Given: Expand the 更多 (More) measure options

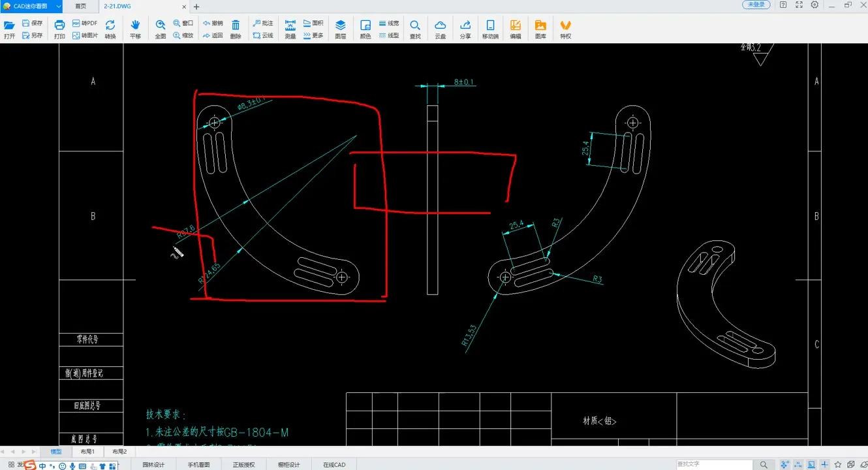Looking at the screenshot, I should click(313, 35).
